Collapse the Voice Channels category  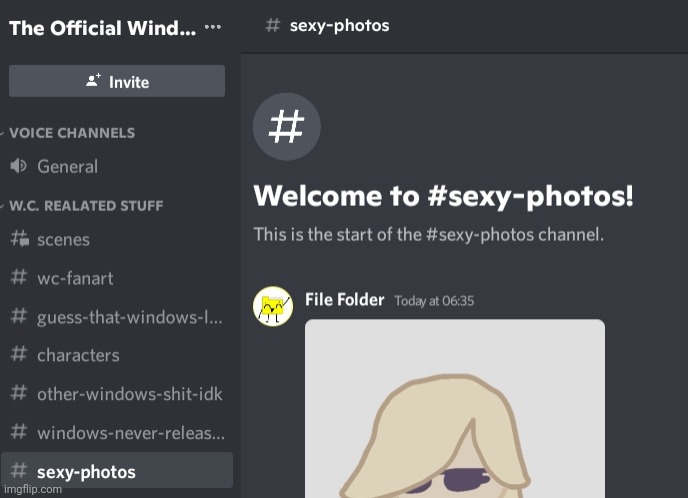[x=72, y=133]
